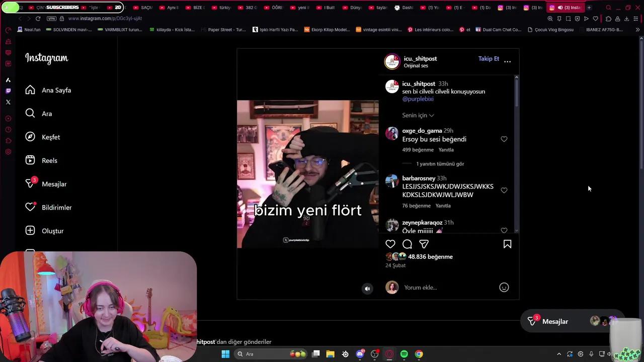Viewport: 644px width, 362px height.
Task: Open Twitch in Opera sidebar
Action: point(8,91)
